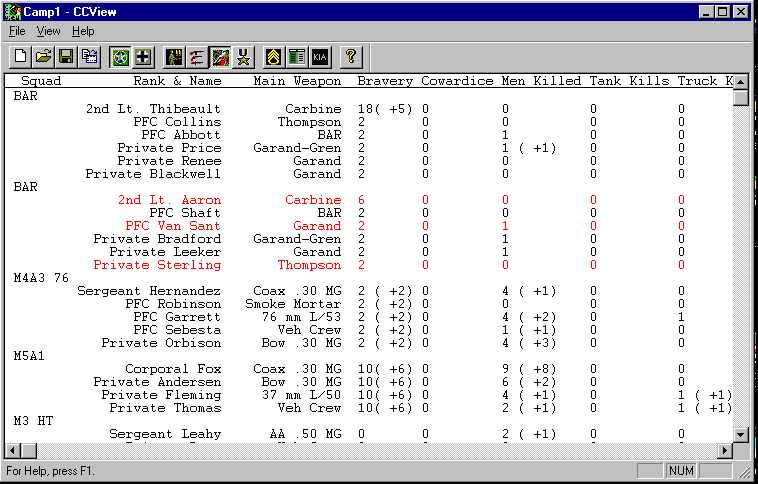Select Private Blackwell in the list

pyautogui.click(x=368, y=174)
